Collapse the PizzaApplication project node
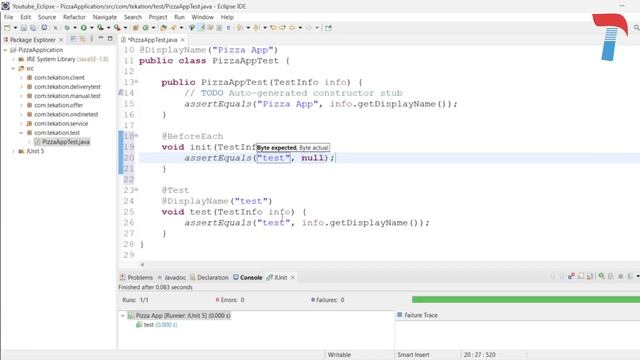This screenshot has height=360, width=640. (x=5, y=50)
